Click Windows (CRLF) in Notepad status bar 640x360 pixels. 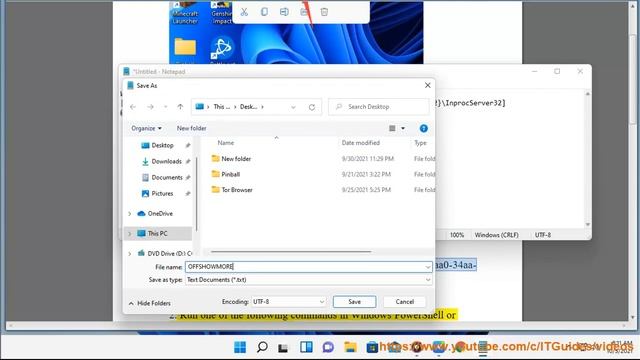click(496, 235)
